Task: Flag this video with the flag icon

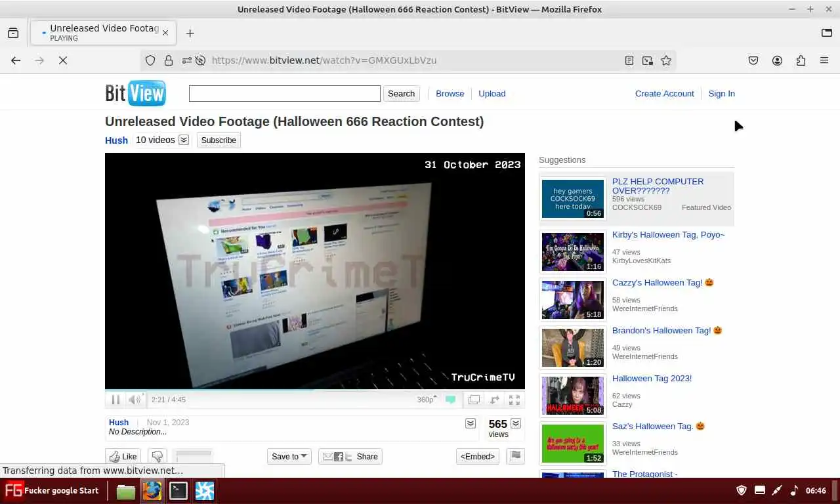Action: pyautogui.click(x=516, y=456)
